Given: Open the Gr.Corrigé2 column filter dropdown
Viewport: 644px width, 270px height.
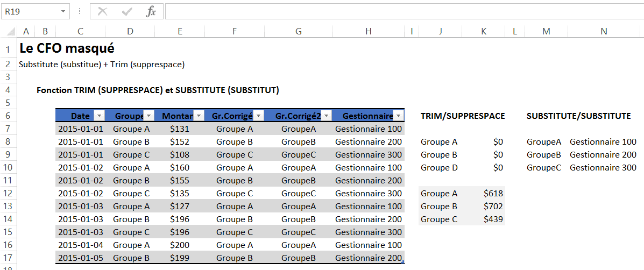Looking at the screenshot, I should click(327, 116).
